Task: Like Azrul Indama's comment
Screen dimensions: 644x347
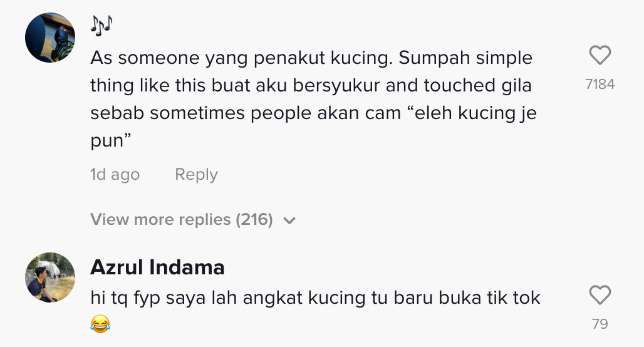Action: [600, 295]
